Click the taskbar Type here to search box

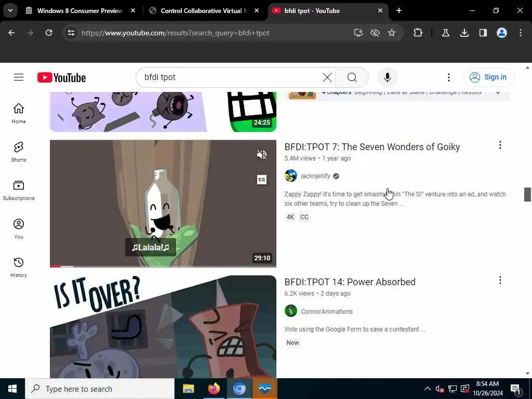click(x=100, y=389)
